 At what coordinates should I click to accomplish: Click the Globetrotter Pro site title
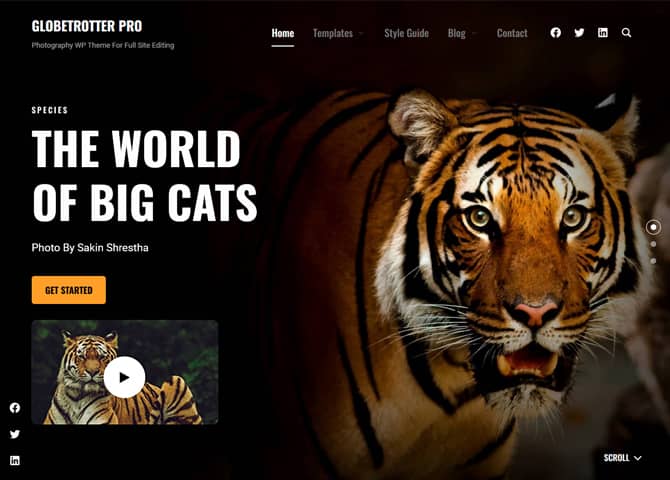point(87,26)
